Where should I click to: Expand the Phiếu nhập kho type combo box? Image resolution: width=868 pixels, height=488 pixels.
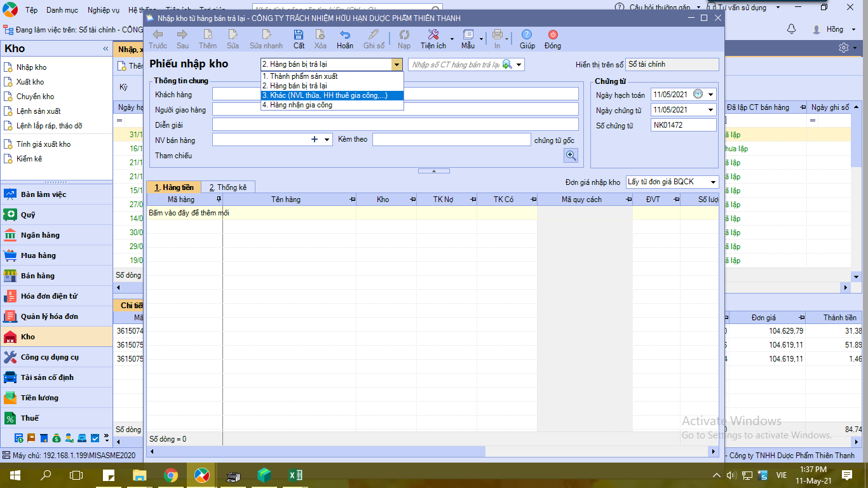click(x=397, y=64)
